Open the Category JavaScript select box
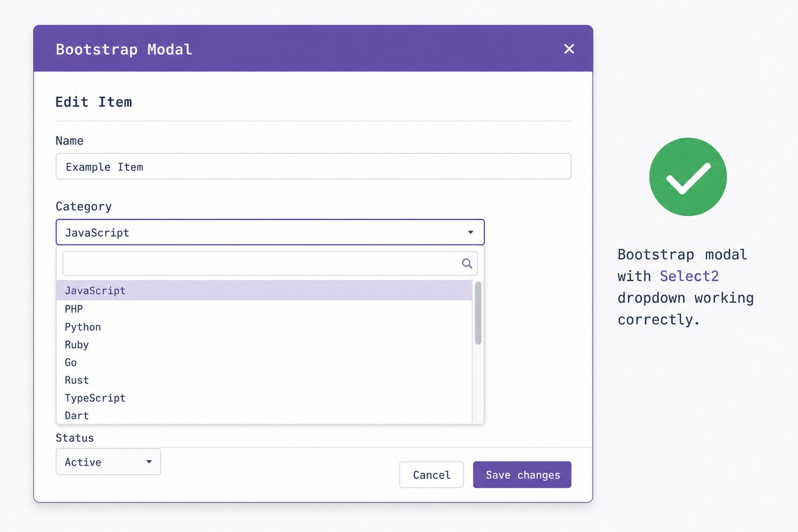Image resolution: width=798 pixels, height=532 pixels. click(270, 233)
